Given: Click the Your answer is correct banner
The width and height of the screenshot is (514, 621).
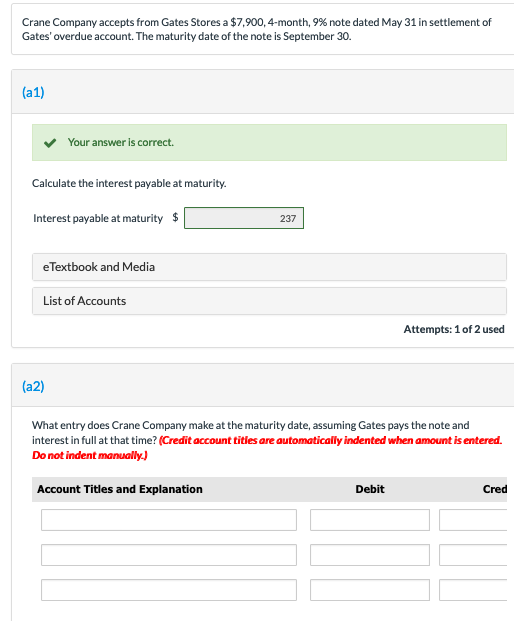Looking at the screenshot, I should [x=269, y=143].
